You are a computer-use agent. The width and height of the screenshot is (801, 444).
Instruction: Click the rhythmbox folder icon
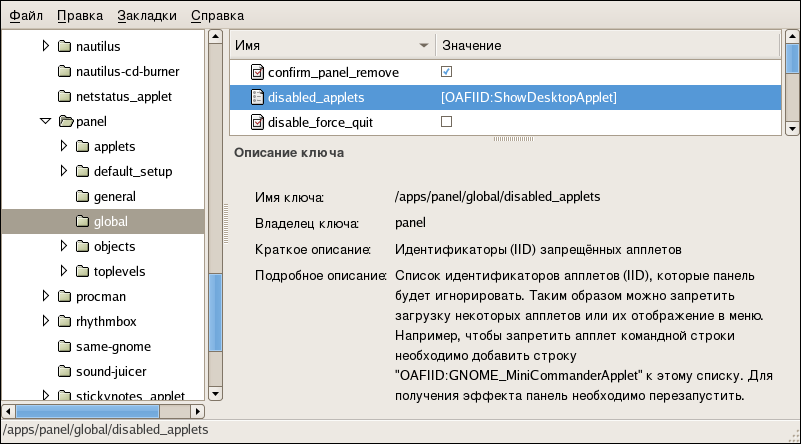(65, 322)
